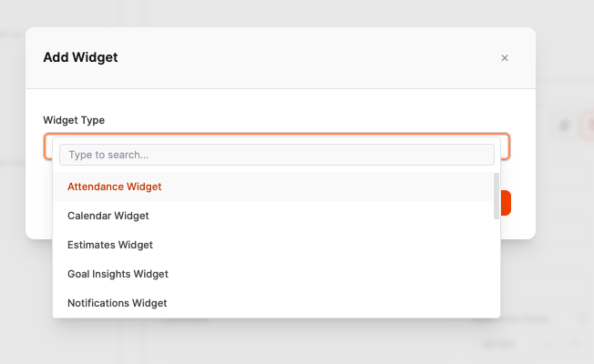The width and height of the screenshot is (594, 364).
Task: Choose Notifications Widget from the list
Action: click(118, 303)
